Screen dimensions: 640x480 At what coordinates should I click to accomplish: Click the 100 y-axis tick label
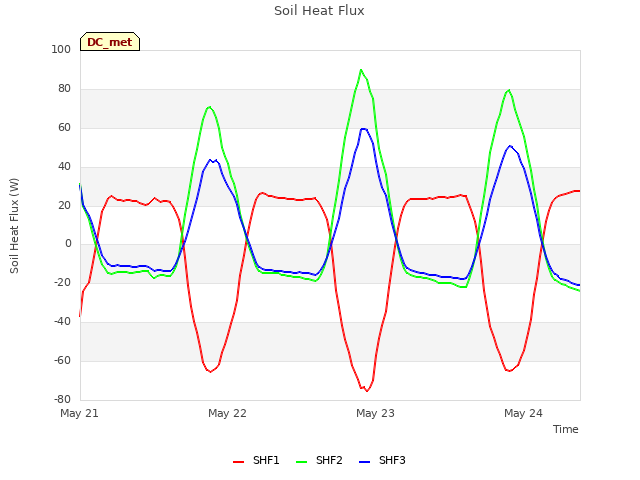tap(61, 49)
